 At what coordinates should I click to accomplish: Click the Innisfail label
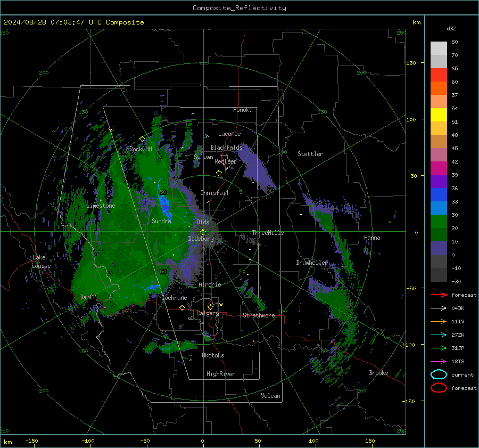tap(214, 193)
